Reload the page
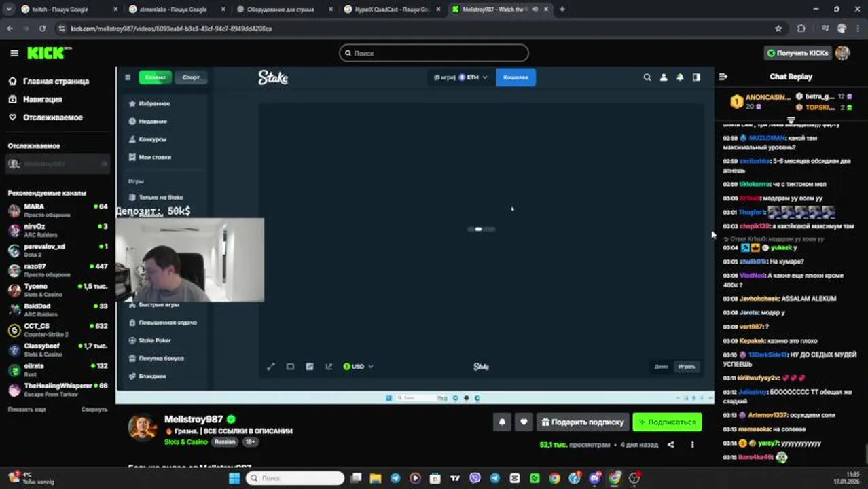This screenshot has width=868, height=489. (42, 29)
